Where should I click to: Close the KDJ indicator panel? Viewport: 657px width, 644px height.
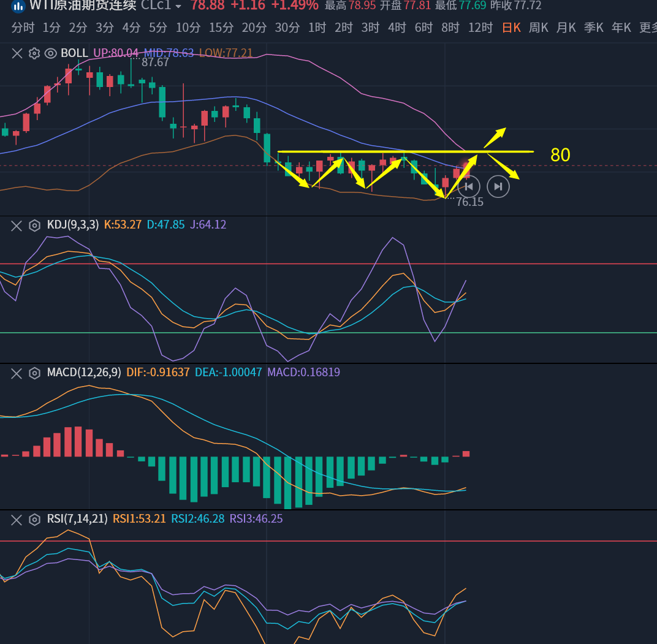tap(17, 225)
